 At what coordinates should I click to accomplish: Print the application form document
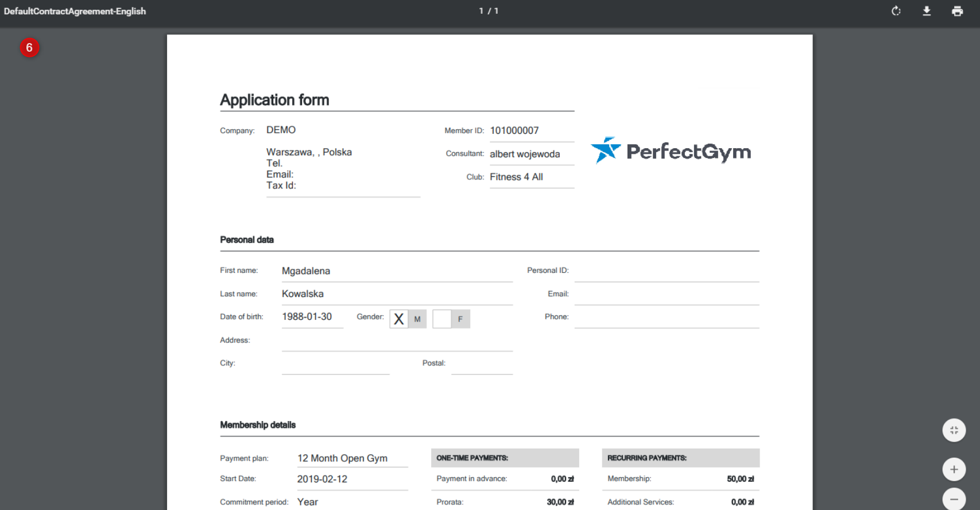pyautogui.click(x=957, y=11)
